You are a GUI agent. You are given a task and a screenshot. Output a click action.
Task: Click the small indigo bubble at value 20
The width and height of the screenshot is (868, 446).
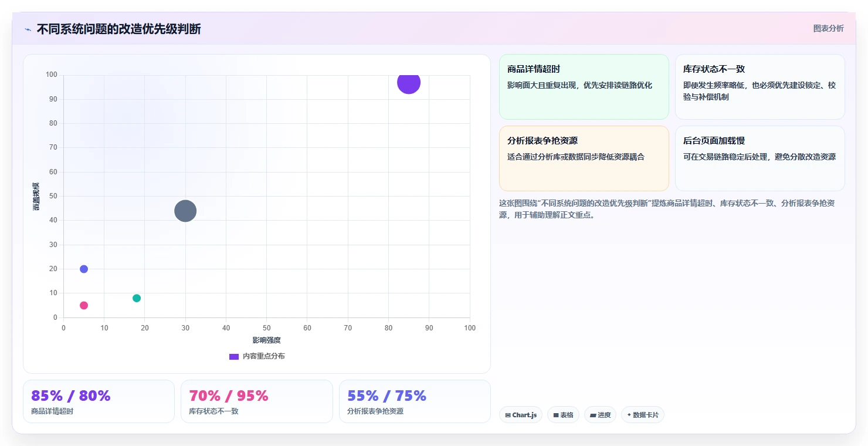84,269
